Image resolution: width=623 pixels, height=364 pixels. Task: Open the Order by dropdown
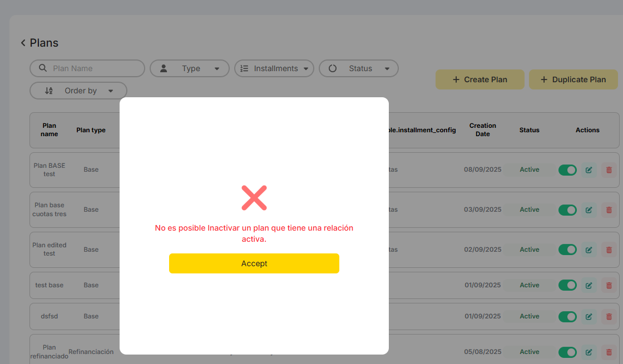pyautogui.click(x=78, y=91)
